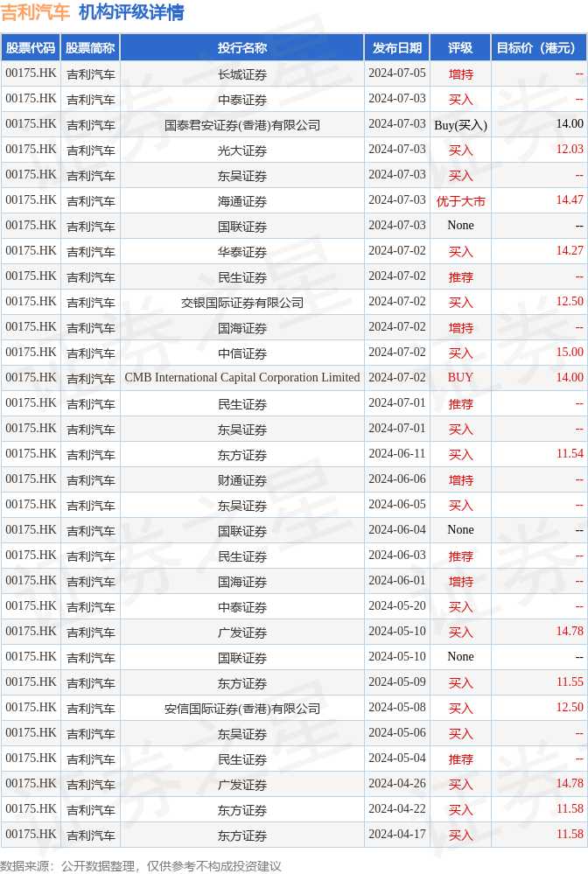Click the 发布日期 column header

point(397,48)
